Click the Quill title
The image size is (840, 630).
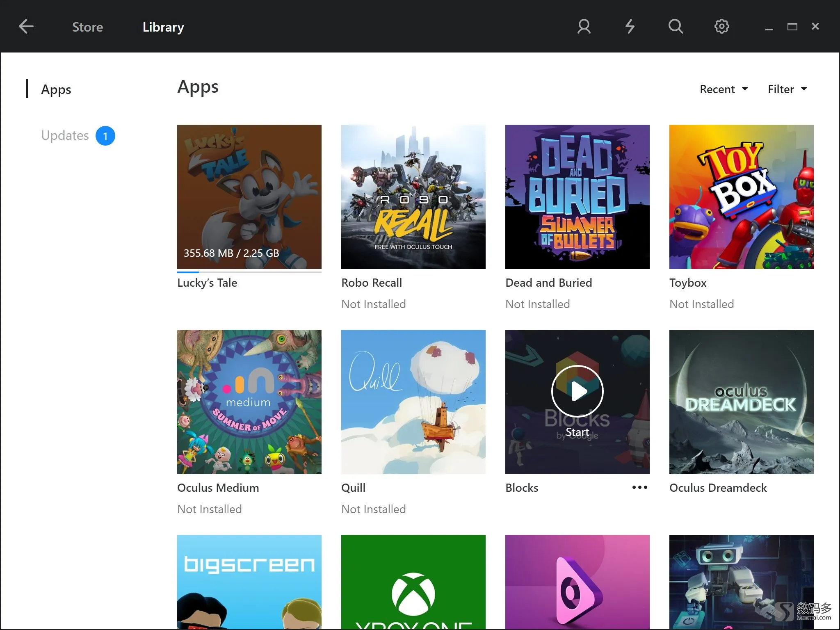[x=353, y=488]
